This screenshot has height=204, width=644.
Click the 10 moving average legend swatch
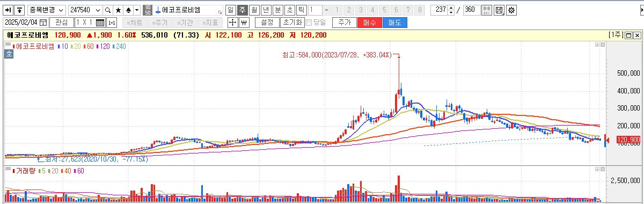click(58, 47)
